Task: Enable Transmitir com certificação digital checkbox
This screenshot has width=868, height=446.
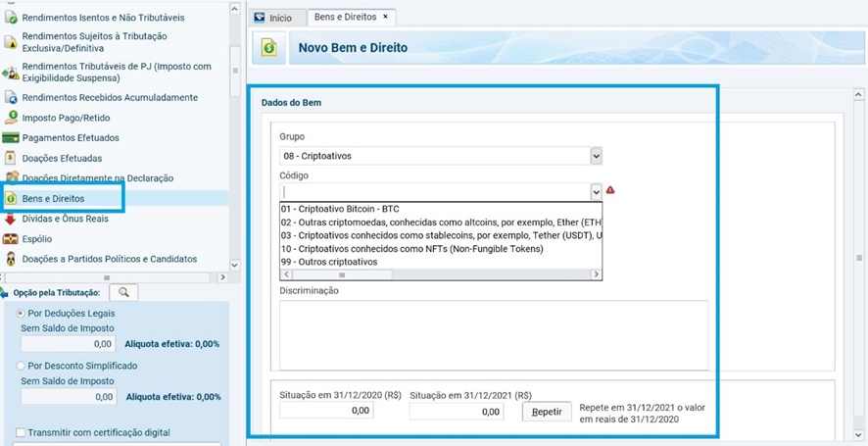Action: click(22, 432)
